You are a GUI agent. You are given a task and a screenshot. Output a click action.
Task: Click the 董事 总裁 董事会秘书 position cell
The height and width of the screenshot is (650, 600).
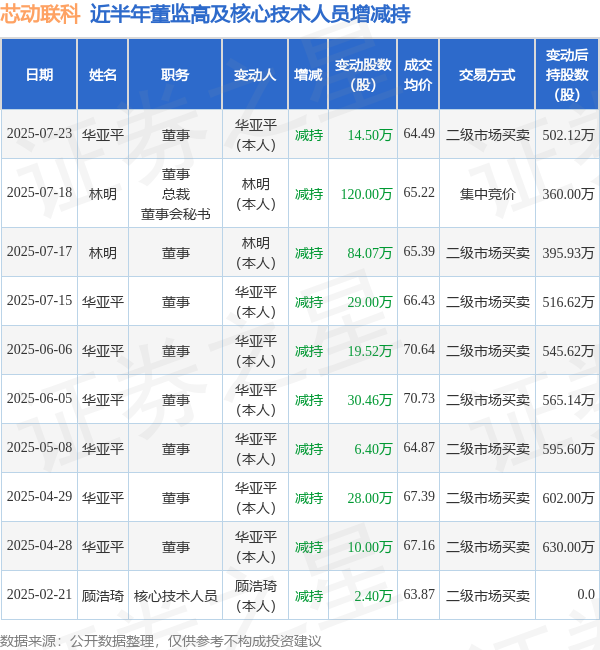click(x=175, y=194)
